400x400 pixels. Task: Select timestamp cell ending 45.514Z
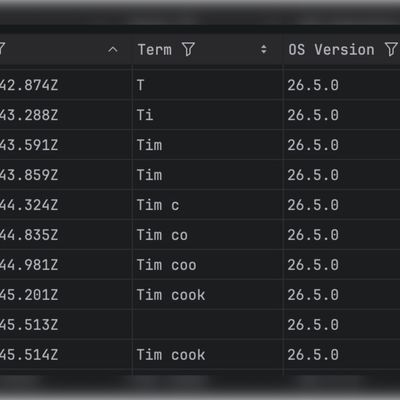[x=66, y=355]
